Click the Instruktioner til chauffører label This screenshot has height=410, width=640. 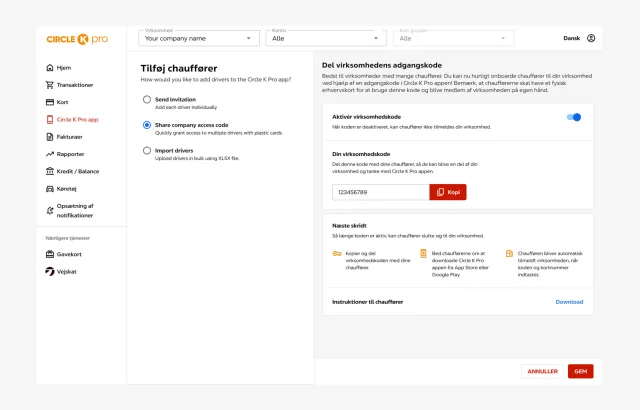coord(367,302)
